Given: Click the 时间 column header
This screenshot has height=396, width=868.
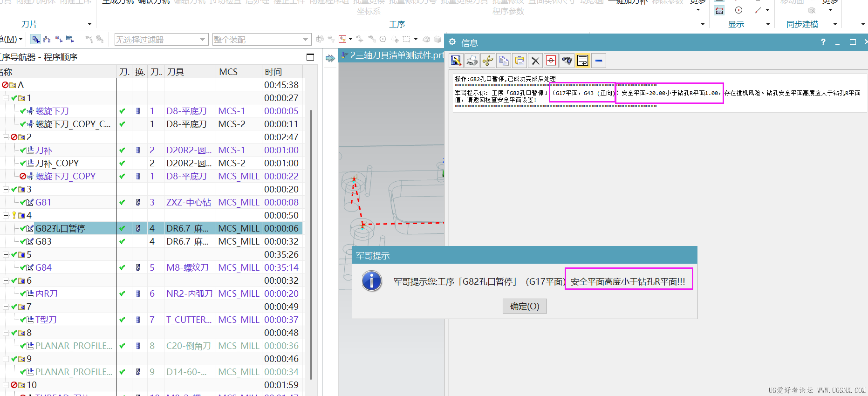Looking at the screenshot, I should pyautogui.click(x=282, y=72).
